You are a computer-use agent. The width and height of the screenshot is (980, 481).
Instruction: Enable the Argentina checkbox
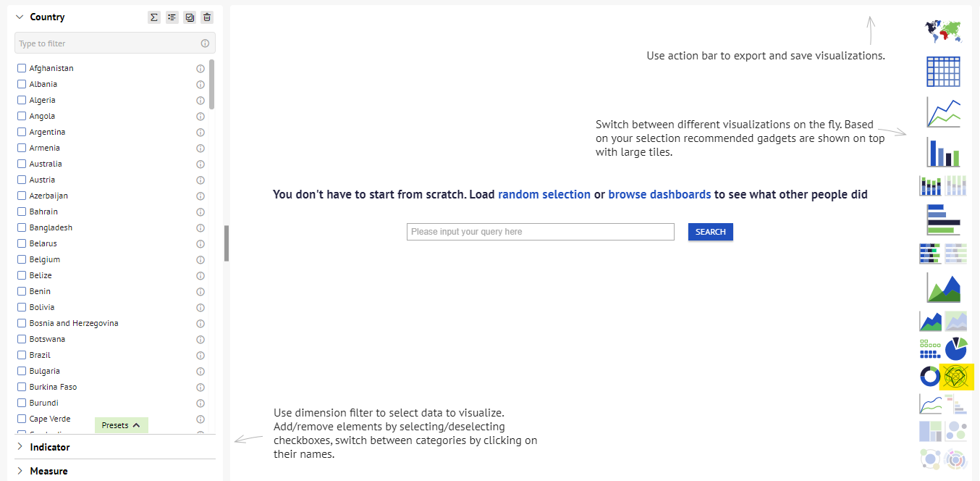point(22,132)
